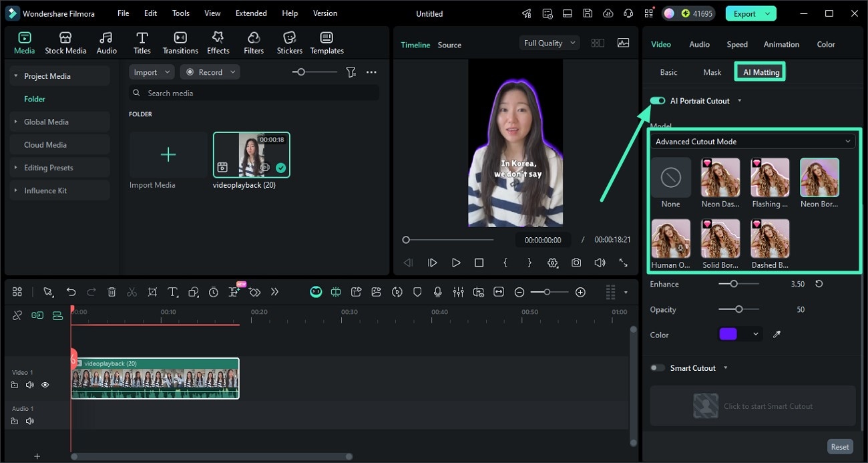Open the Advanced Cutout Mode dropdown
Image resolution: width=868 pixels, height=463 pixels.
(x=752, y=141)
